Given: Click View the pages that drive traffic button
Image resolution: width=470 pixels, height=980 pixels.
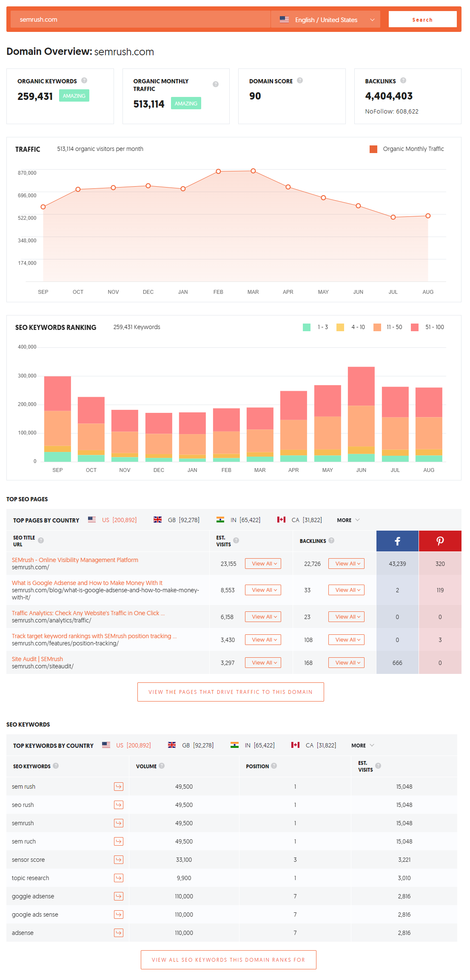Looking at the screenshot, I should coord(231,692).
